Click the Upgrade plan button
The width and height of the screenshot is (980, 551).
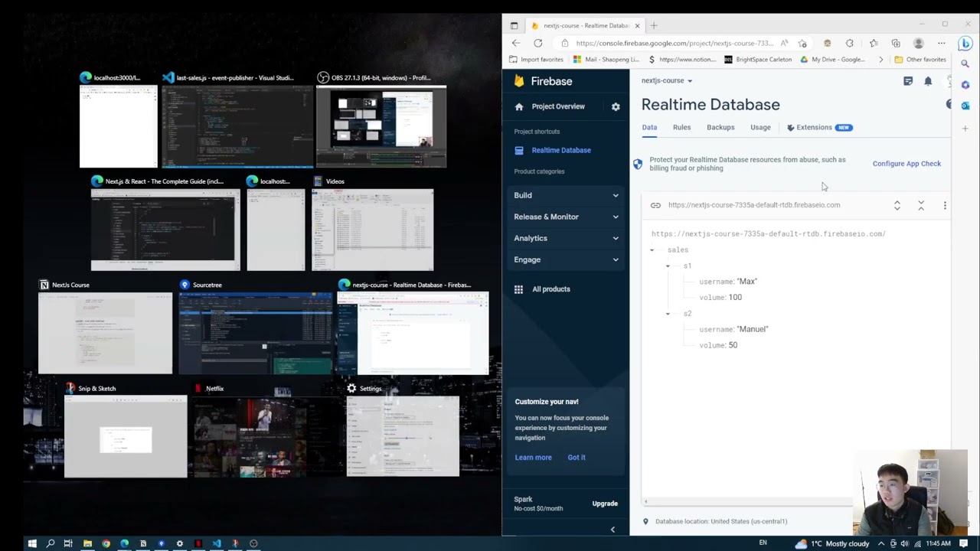[604, 504]
